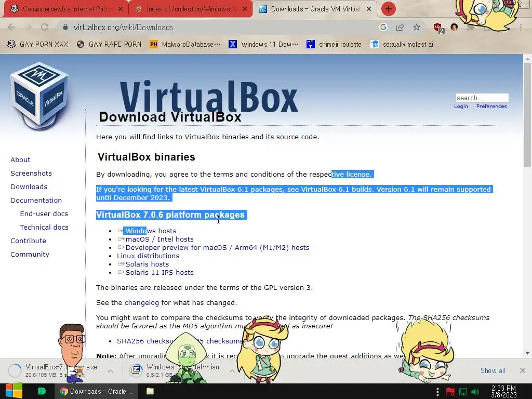Open the changelog link

click(x=141, y=303)
